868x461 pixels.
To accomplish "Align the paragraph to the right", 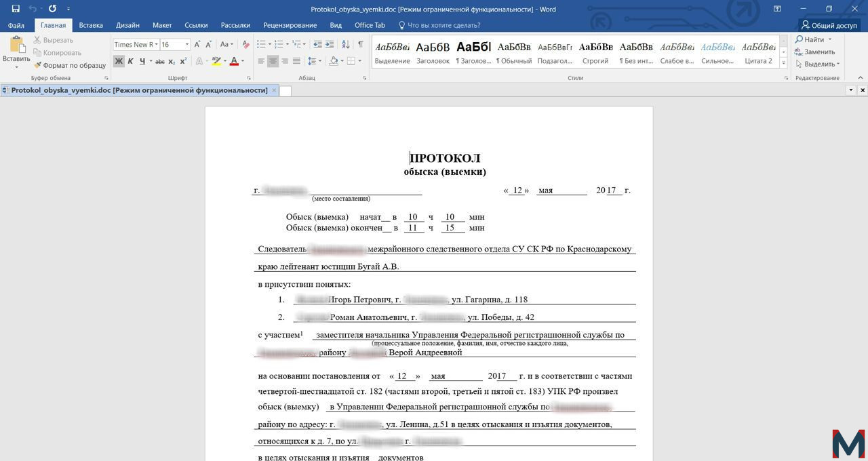I will pyautogui.click(x=284, y=61).
